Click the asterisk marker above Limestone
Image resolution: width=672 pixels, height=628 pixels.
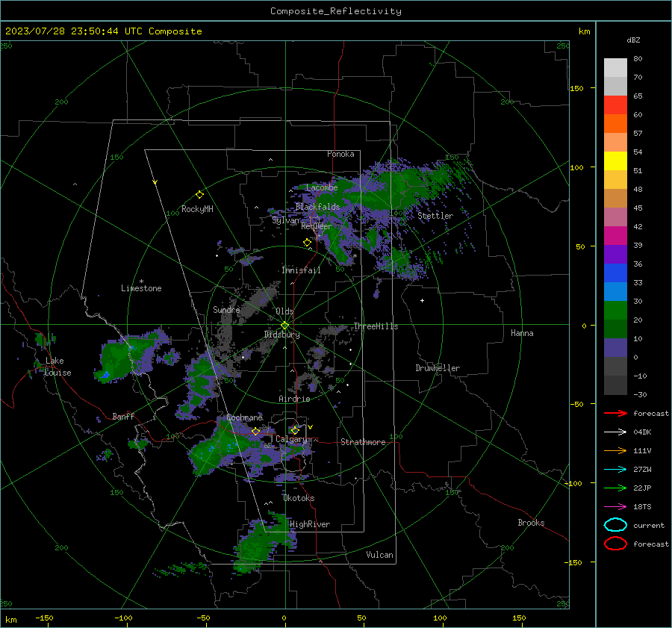141,282
